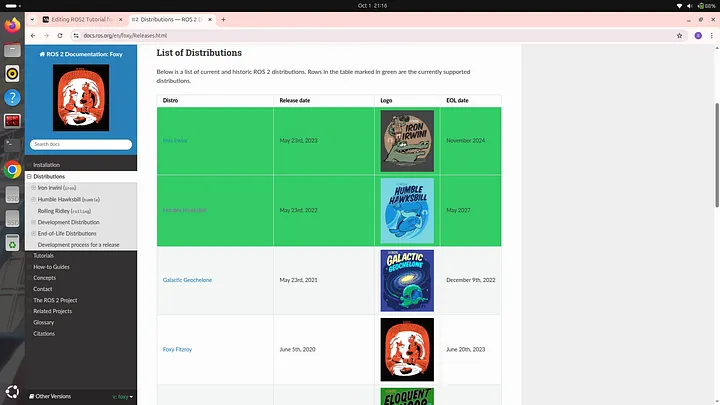Follow the Galactic Geochelone link
Viewport: 720px width, 405px height.
(187, 280)
